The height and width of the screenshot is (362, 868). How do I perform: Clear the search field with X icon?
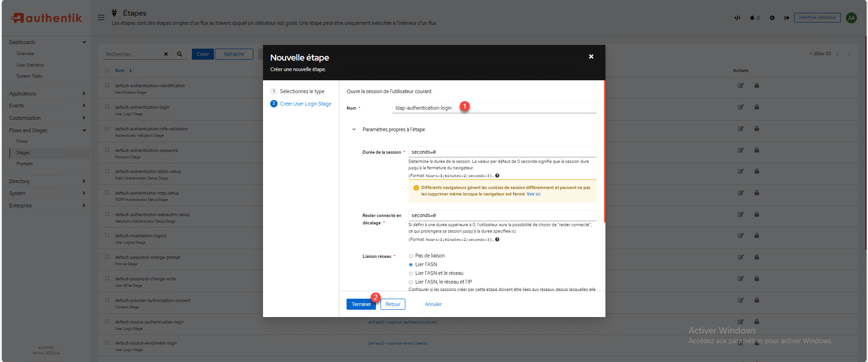tap(166, 54)
